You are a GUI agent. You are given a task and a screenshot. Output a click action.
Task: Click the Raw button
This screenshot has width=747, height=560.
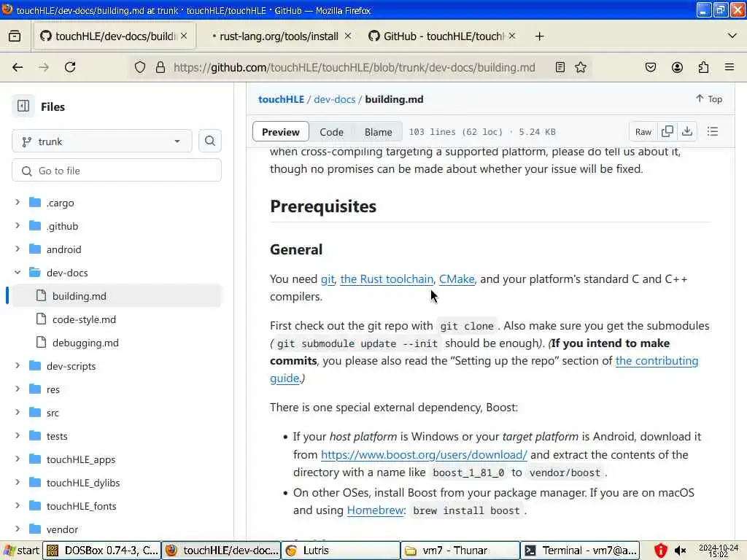643,132
